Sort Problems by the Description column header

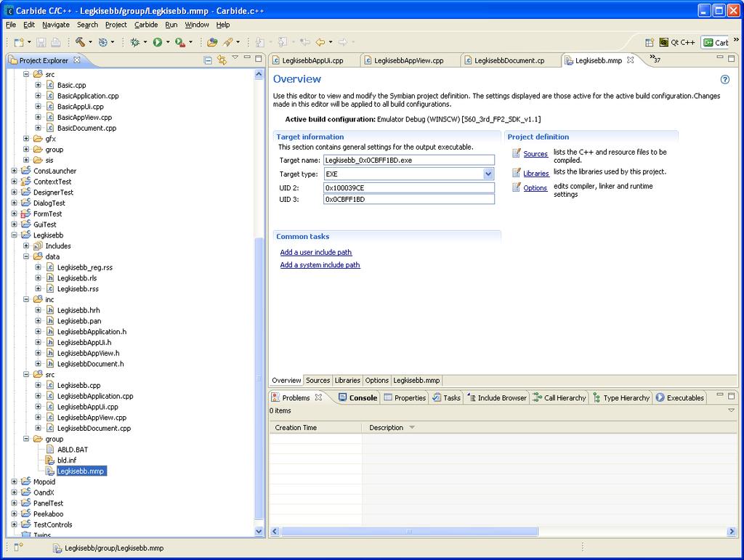point(387,427)
